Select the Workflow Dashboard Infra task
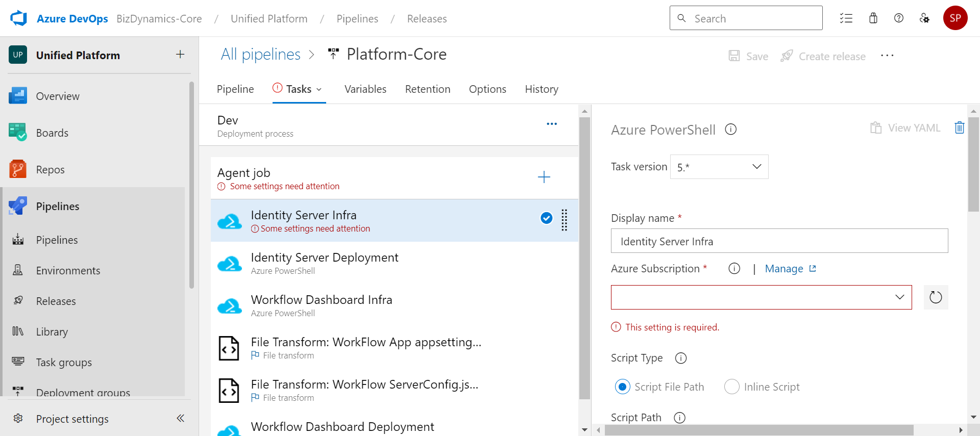Screen dimensions: 980x436 coord(395,305)
